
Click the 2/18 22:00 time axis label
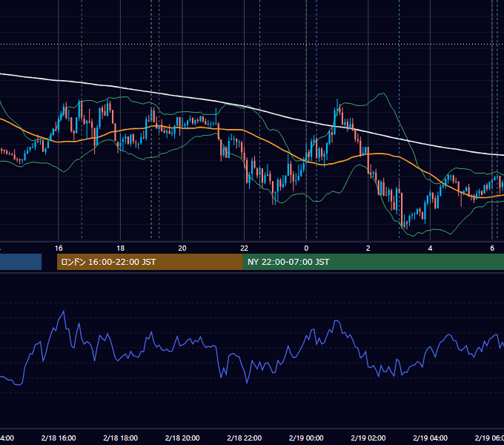click(x=245, y=438)
